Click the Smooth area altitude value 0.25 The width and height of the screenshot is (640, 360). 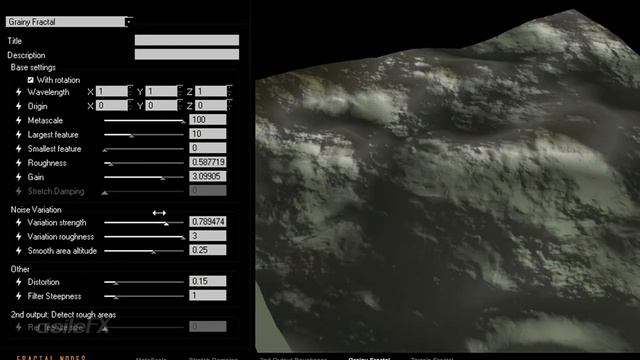click(x=208, y=250)
